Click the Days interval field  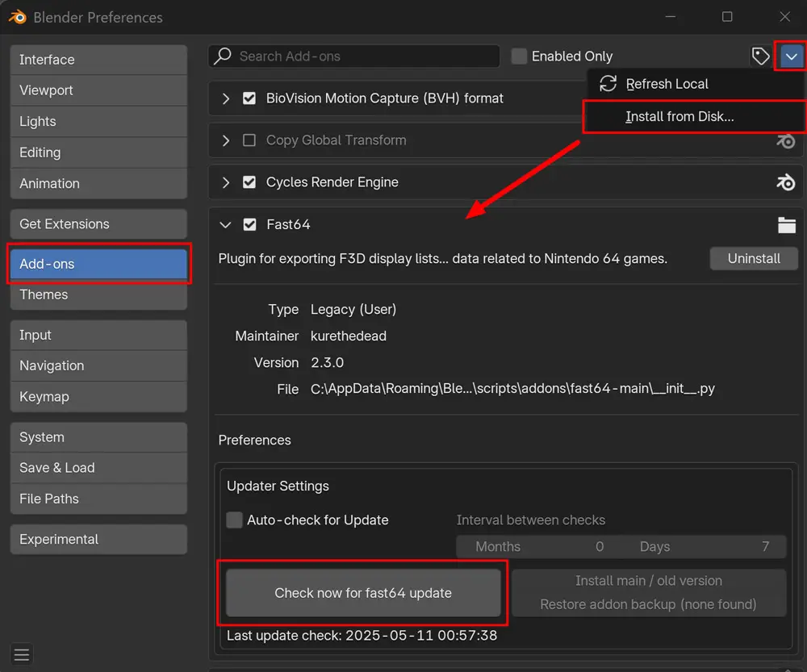click(704, 546)
